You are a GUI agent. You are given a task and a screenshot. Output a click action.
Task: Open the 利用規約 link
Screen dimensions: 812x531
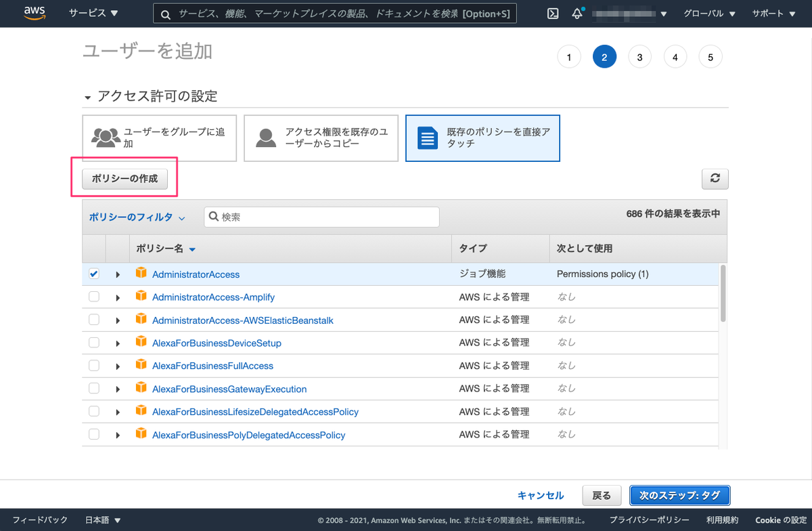722,519
